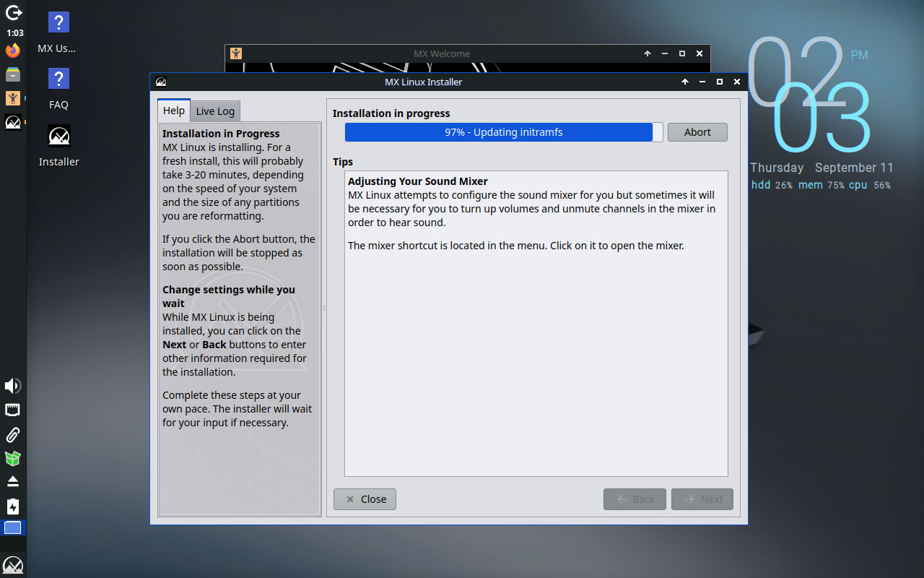The width and height of the screenshot is (924, 578).
Task: Switch to the Help tab
Action: pyautogui.click(x=174, y=111)
